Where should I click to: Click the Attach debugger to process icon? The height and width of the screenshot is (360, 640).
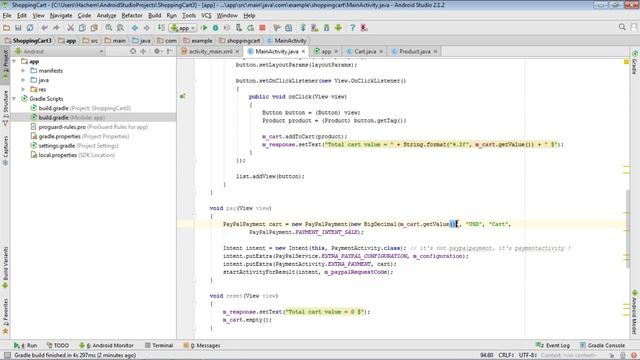pos(239,28)
